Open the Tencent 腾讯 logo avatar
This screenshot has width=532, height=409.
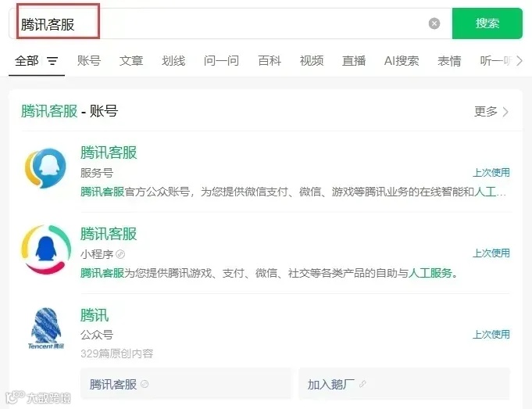tap(46, 328)
